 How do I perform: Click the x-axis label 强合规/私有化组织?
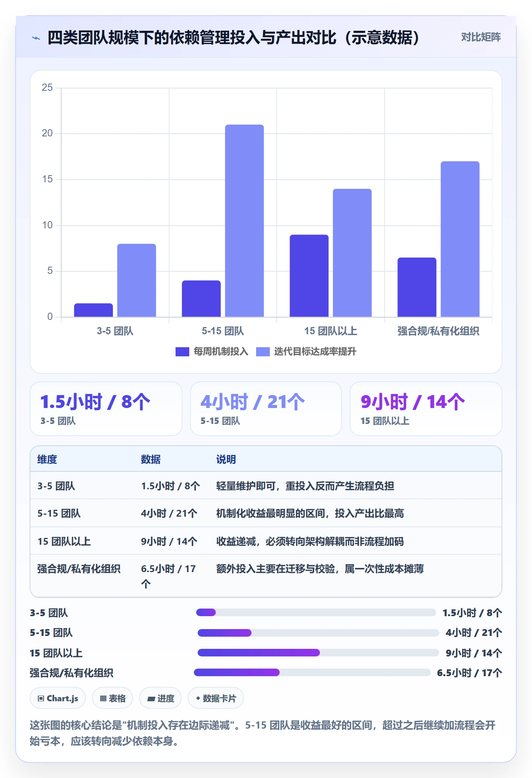[x=438, y=331]
